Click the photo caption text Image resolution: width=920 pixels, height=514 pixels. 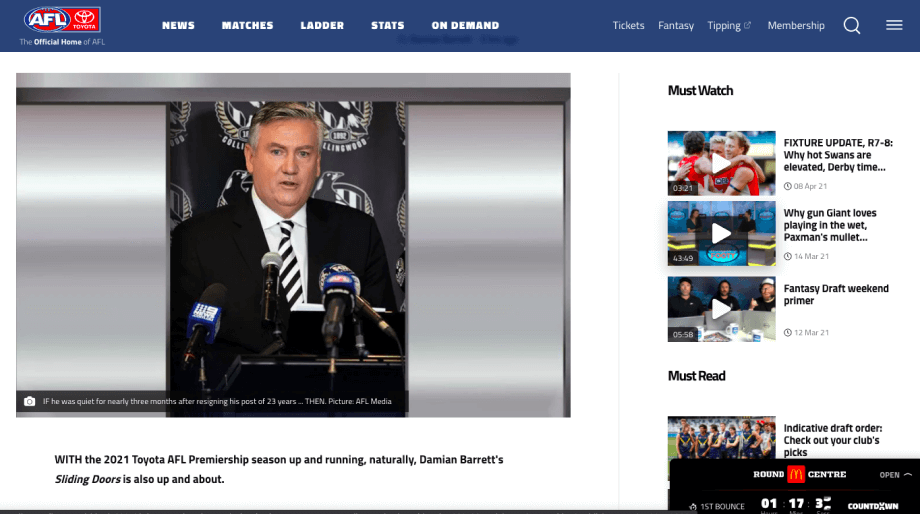pyautogui.click(x=217, y=401)
